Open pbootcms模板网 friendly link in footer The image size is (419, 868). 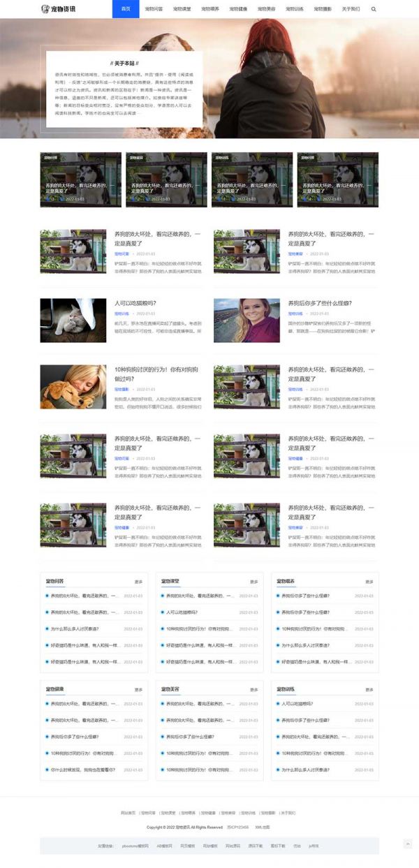click(135, 846)
